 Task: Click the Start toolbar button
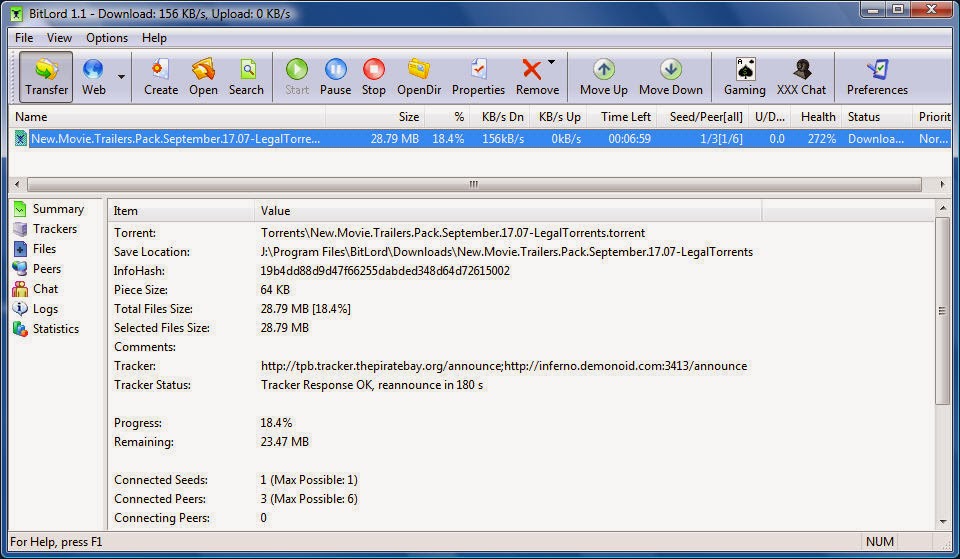click(x=297, y=77)
